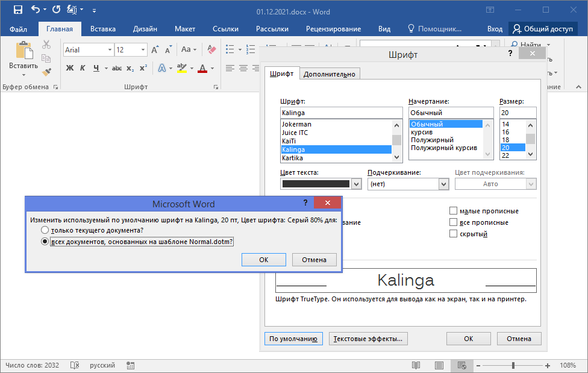Open Текстовые эффекты in Font dialog
This screenshot has width=588, height=373.
pos(368,339)
